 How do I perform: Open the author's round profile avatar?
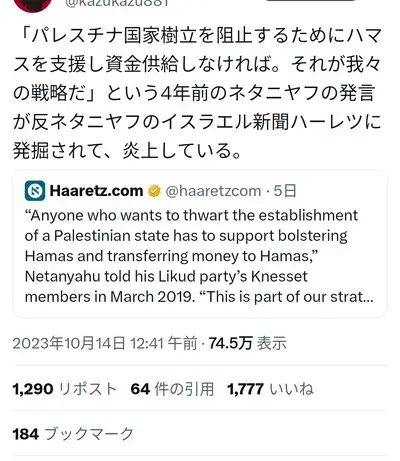(x=33, y=4)
